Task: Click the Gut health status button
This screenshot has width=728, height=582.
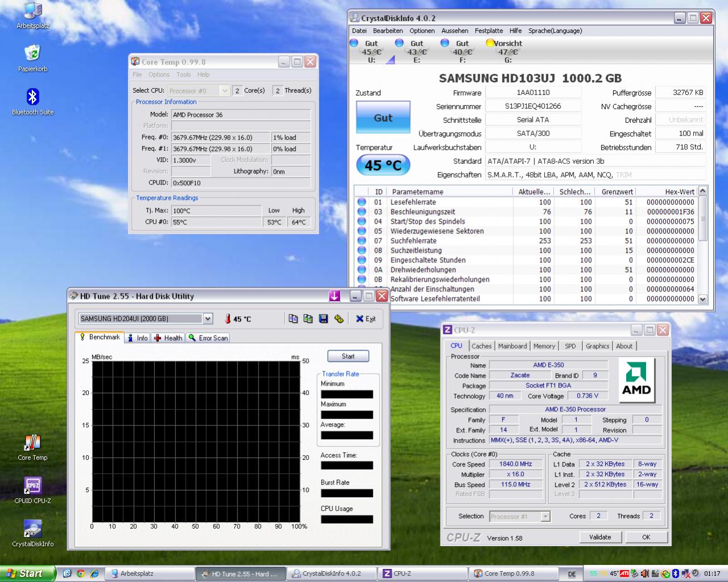Action: pyautogui.click(x=383, y=118)
